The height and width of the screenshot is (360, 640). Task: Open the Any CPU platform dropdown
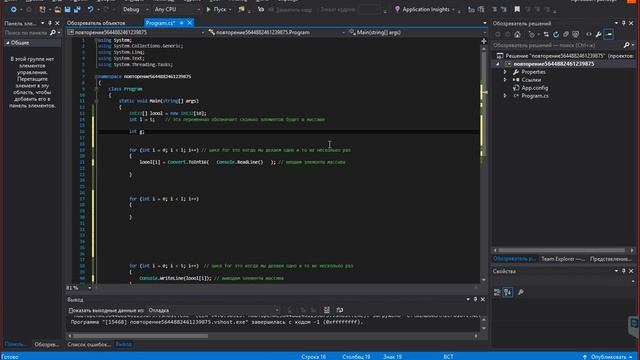tap(178, 9)
